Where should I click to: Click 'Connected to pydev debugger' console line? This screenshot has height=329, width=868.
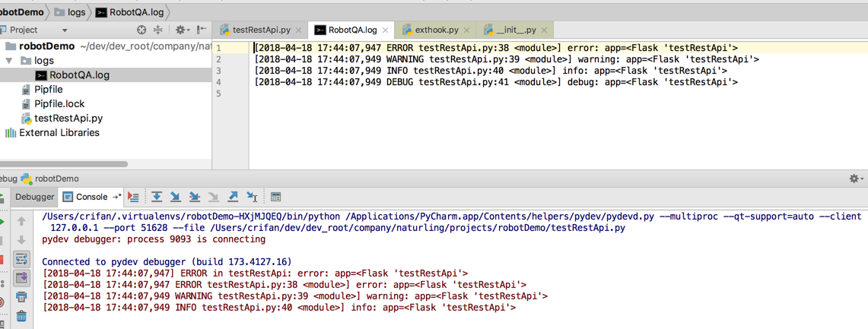click(167, 261)
